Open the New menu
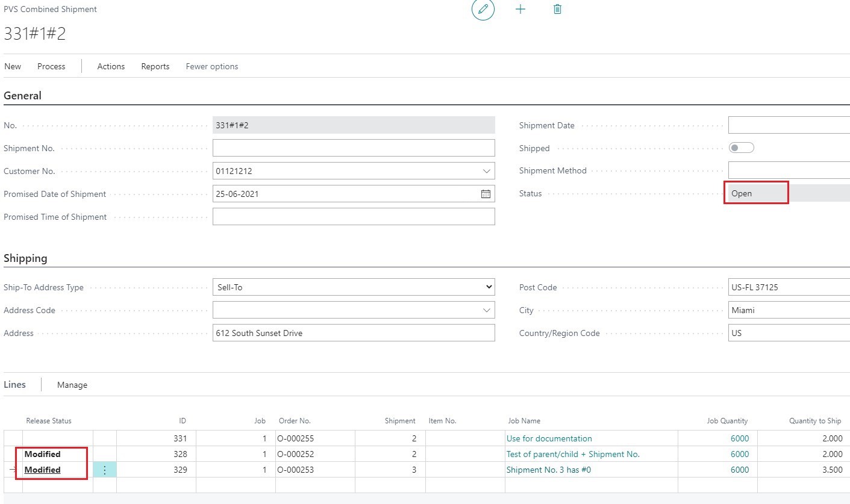Image resolution: width=850 pixels, height=504 pixels. click(x=13, y=66)
